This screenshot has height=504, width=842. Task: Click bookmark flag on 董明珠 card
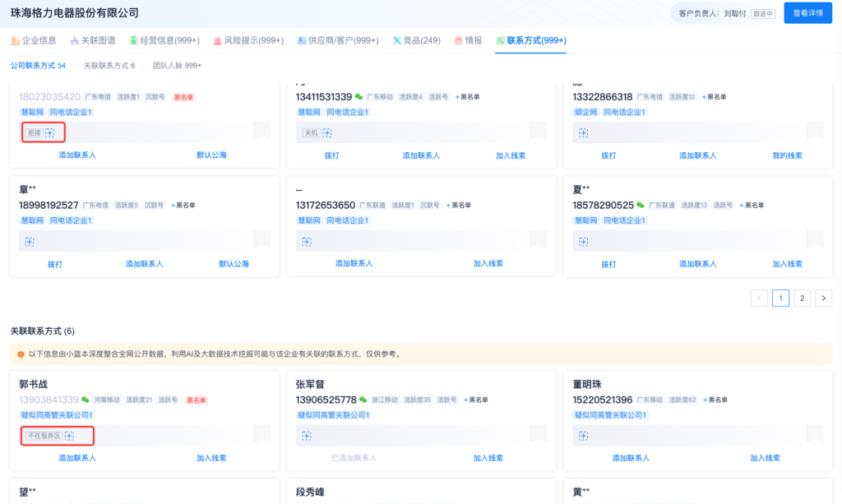pos(814,434)
